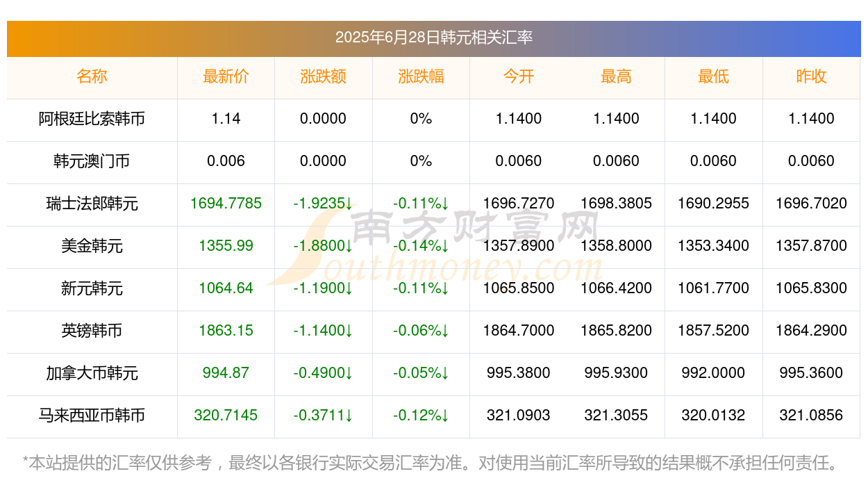Image resolution: width=868 pixels, height=485 pixels.
Task: Select the 新元韩元 row name
Action: coord(92,288)
